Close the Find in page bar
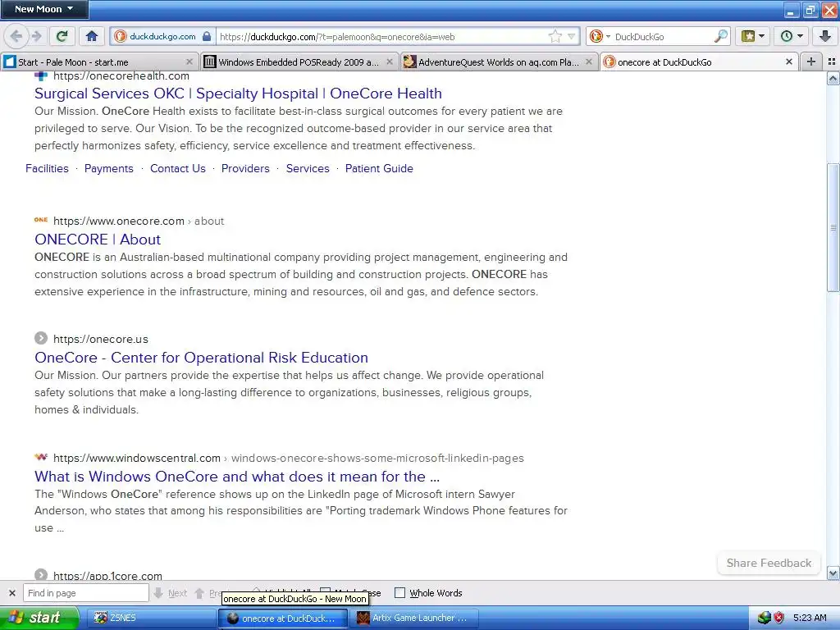The width and height of the screenshot is (840, 630). [x=11, y=593]
